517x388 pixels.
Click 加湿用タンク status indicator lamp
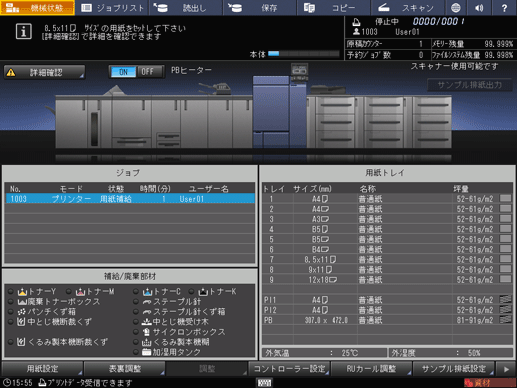[x=136, y=352]
